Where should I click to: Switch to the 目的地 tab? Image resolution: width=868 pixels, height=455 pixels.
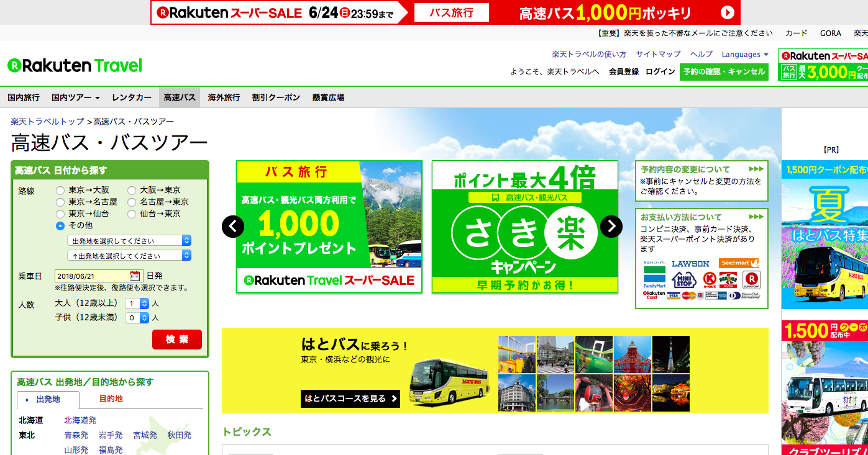pos(111,399)
